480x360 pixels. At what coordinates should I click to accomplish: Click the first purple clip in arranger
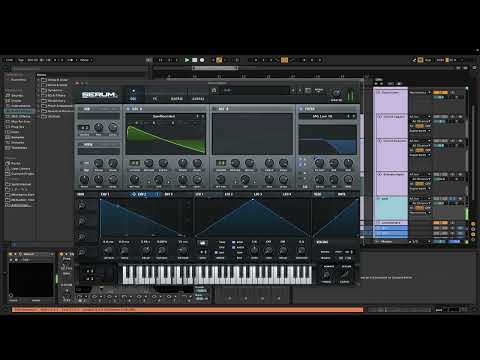[x=391, y=101]
